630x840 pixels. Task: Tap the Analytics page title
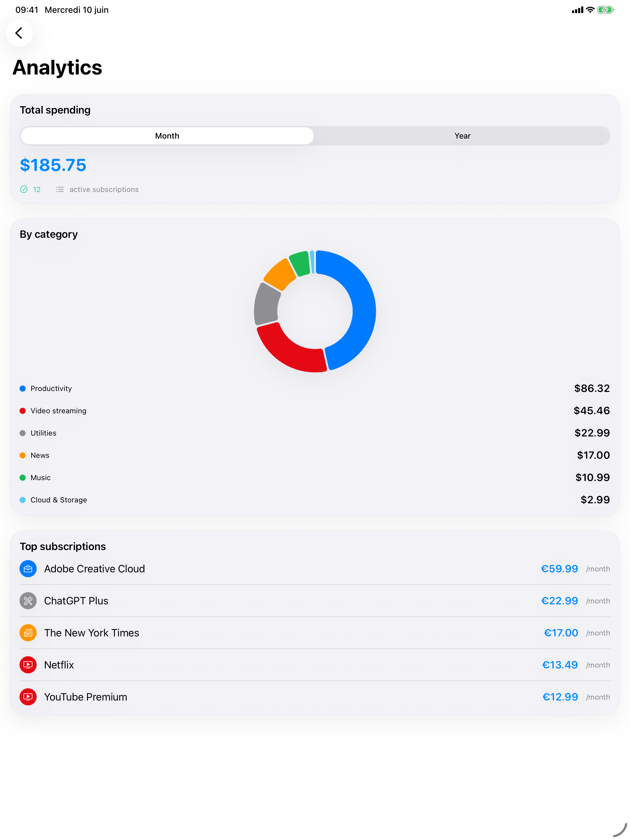[57, 67]
